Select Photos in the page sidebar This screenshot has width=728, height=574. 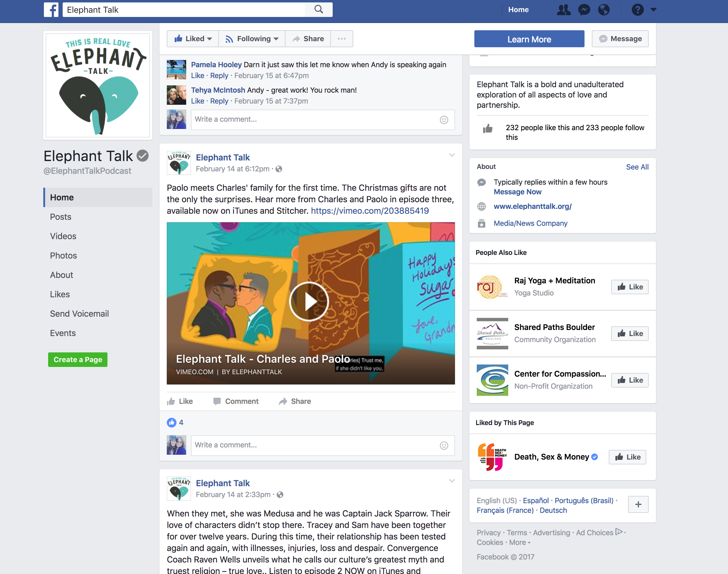point(64,256)
